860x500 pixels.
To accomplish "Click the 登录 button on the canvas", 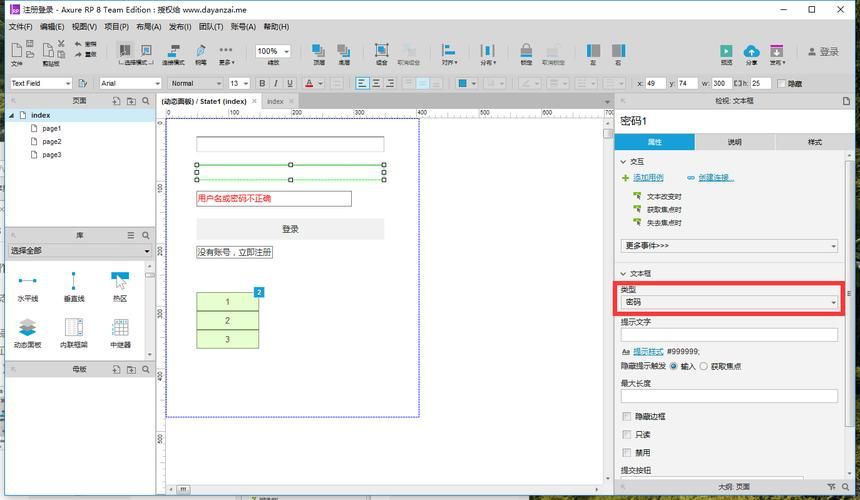I will click(290, 229).
